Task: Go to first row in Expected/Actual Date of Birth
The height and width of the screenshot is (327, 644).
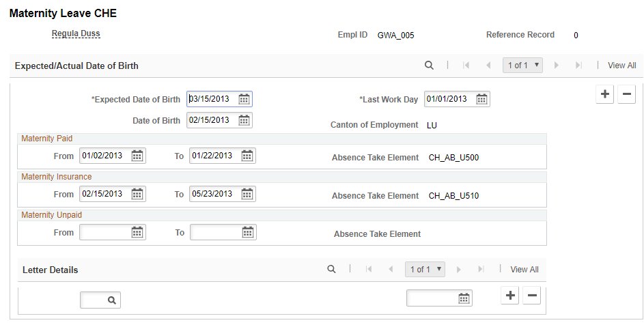Action: click(466, 66)
